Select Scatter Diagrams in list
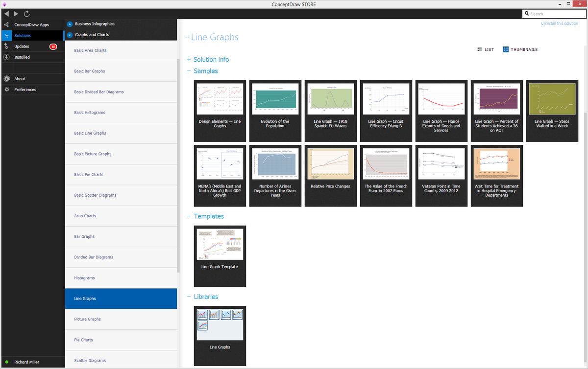 pos(121,360)
